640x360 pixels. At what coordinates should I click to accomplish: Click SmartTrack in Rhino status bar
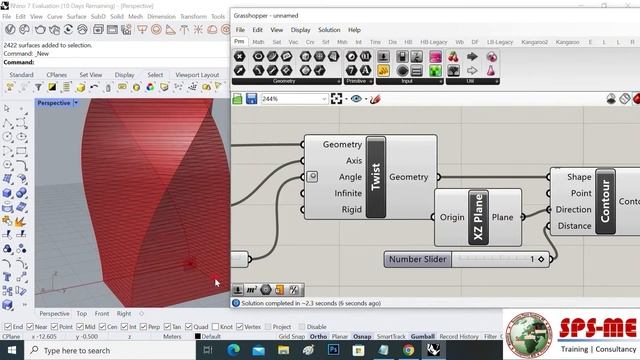[391, 336]
